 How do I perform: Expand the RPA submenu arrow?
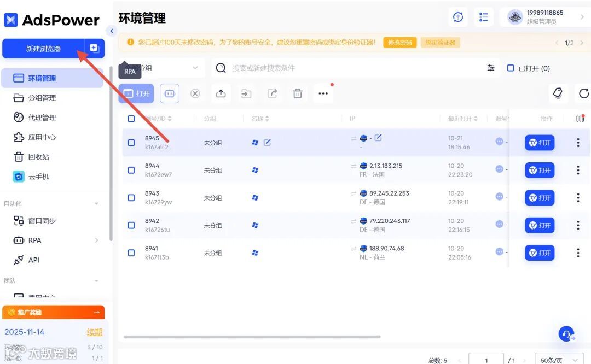tap(96, 240)
